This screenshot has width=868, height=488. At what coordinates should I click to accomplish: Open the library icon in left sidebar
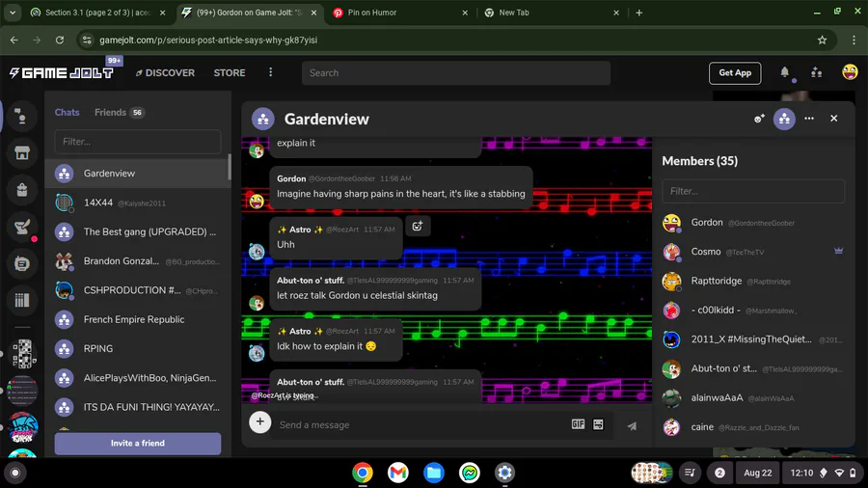click(x=21, y=301)
